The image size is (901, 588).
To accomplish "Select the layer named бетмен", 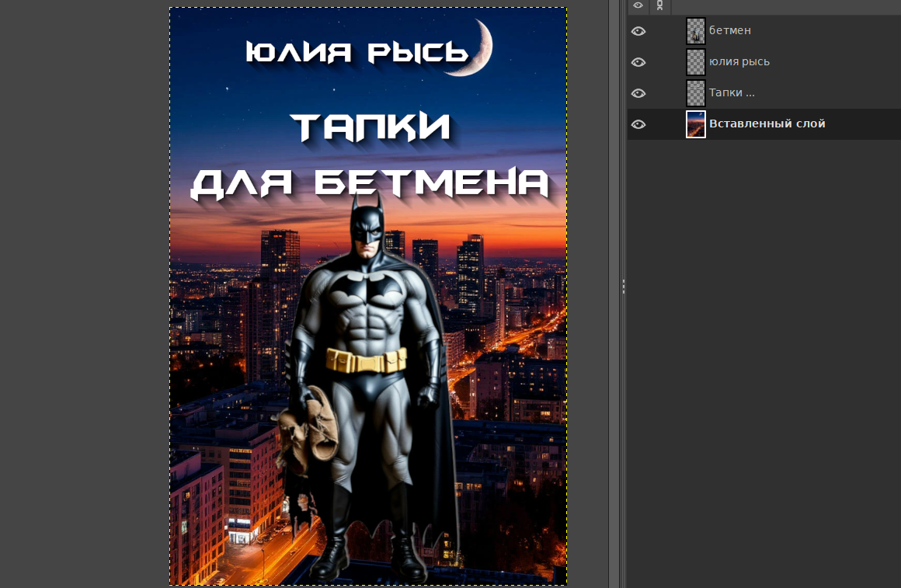I will tap(730, 30).
